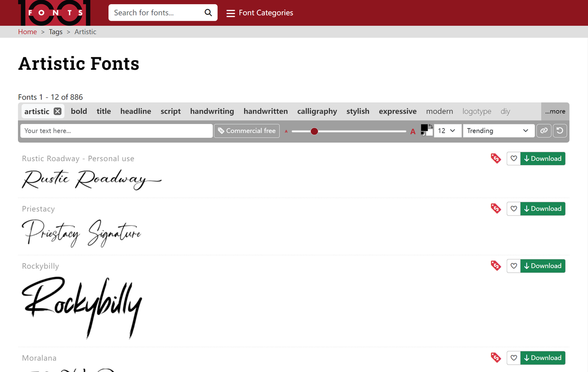The height and width of the screenshot is (372, 588).
Task: Download the Rockybilly font
Action: [x=543, y=266]
